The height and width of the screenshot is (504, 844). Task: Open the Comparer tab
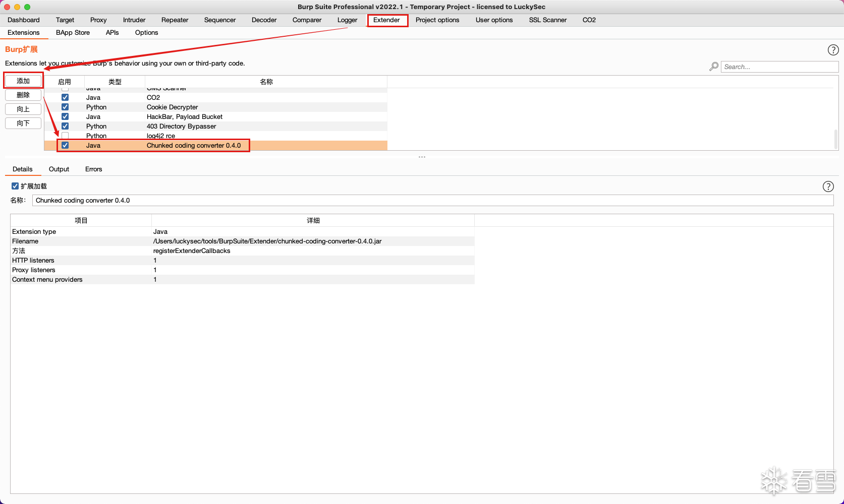pyautogui.click(x=307, y=20)
